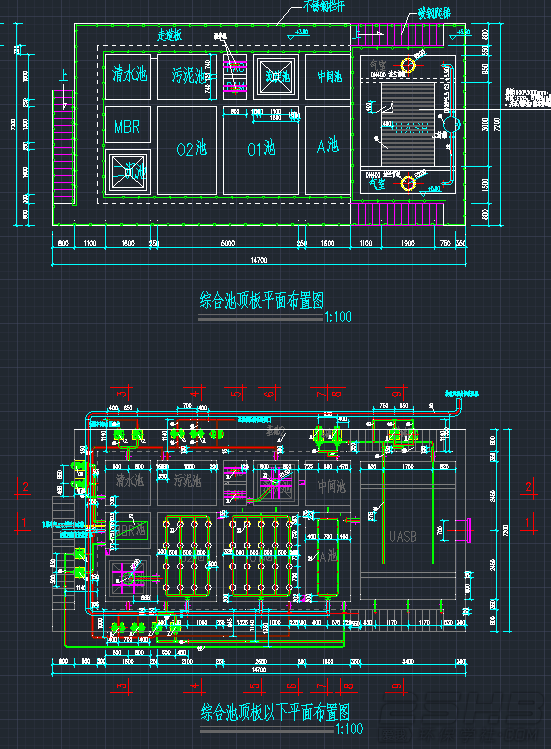Click the 1:100 scale beside 综合池顶板平面布置图
This screenshot has height=749, width=551.
click(338, 317)
